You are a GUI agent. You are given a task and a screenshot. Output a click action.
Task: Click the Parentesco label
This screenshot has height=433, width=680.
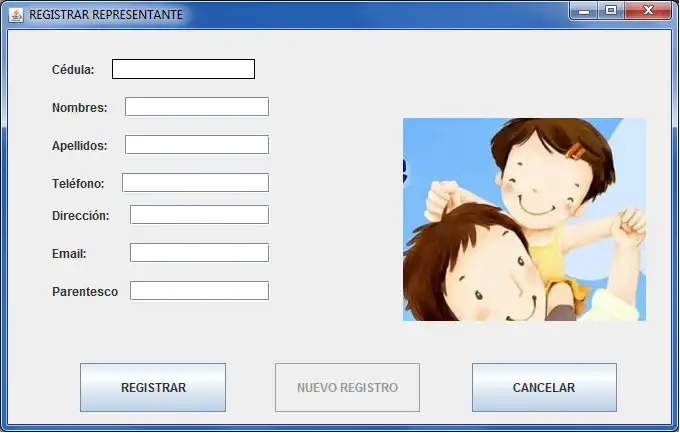coord(85,292)
